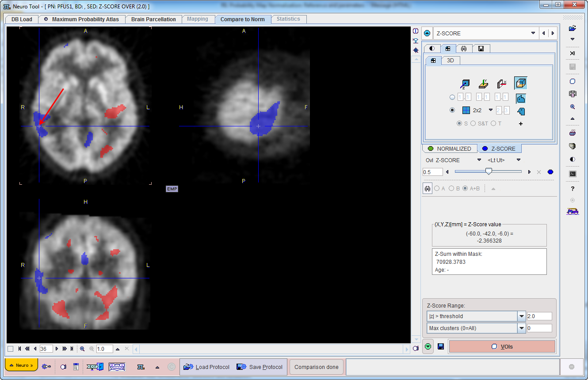Click the slice number field showing 36

pos(46,349)
